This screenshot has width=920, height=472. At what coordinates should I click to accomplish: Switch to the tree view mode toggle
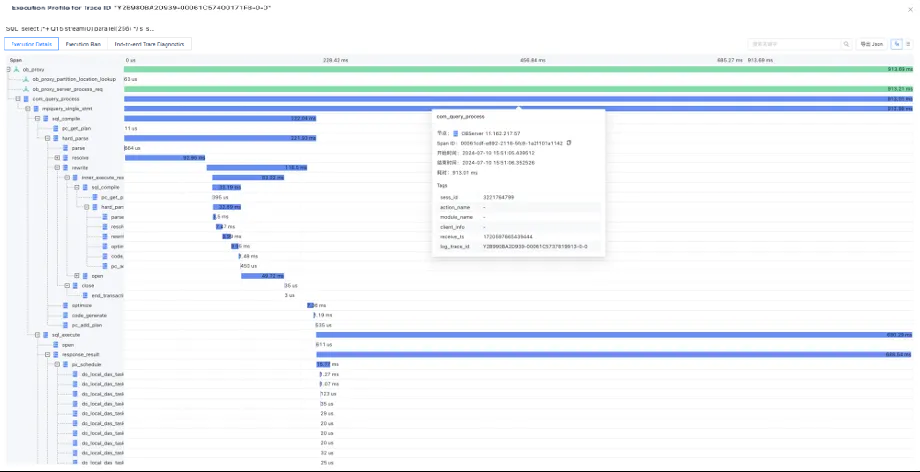pos(896,44)
